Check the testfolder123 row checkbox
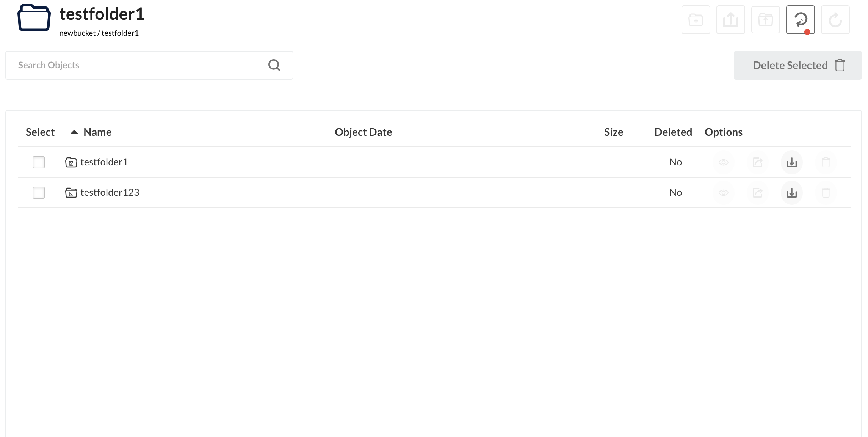 click(x=39, y=193)
